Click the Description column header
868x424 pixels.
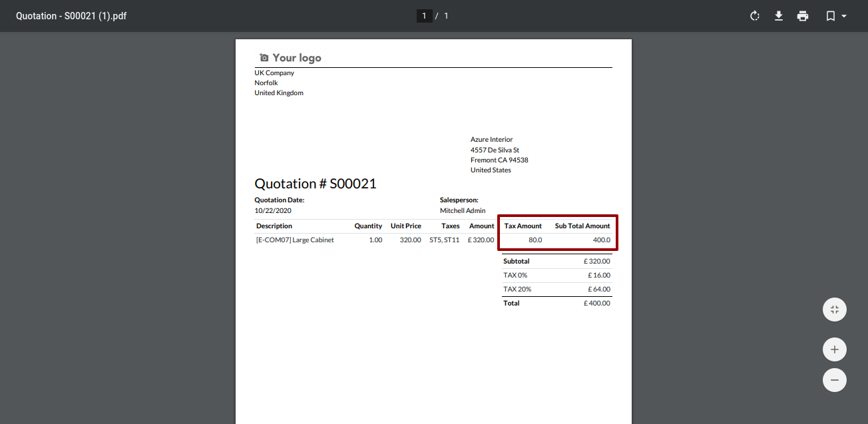pyautogui.click(x=274, y=226)
